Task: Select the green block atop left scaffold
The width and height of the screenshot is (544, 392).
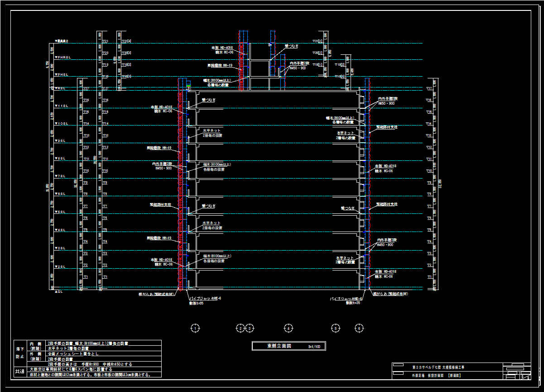Action: [188, 86]
